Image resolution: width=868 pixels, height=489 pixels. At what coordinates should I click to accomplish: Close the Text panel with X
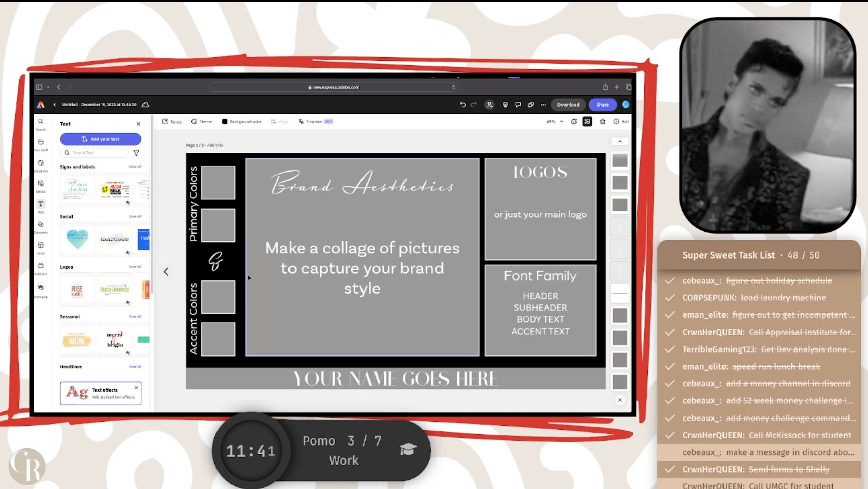click(139, 124)
